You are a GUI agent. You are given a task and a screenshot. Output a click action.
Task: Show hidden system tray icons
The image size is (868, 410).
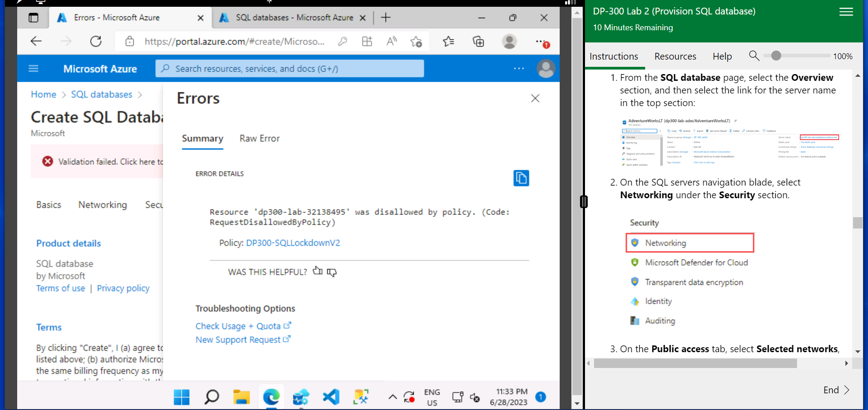tap(392, 397)
